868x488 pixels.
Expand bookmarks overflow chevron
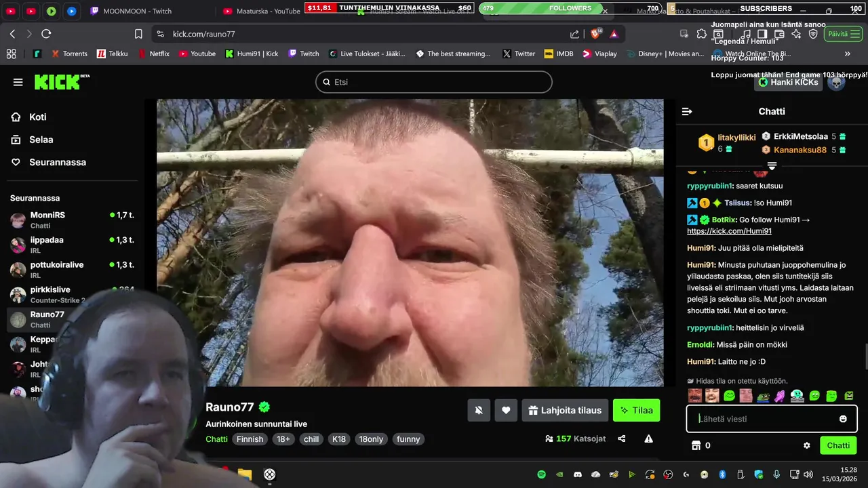847,54
